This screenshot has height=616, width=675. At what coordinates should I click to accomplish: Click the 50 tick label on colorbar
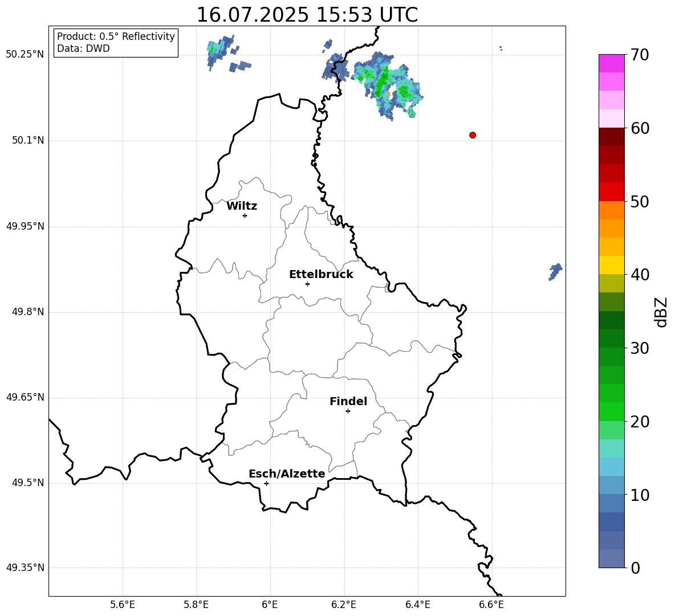click(640, 201)
